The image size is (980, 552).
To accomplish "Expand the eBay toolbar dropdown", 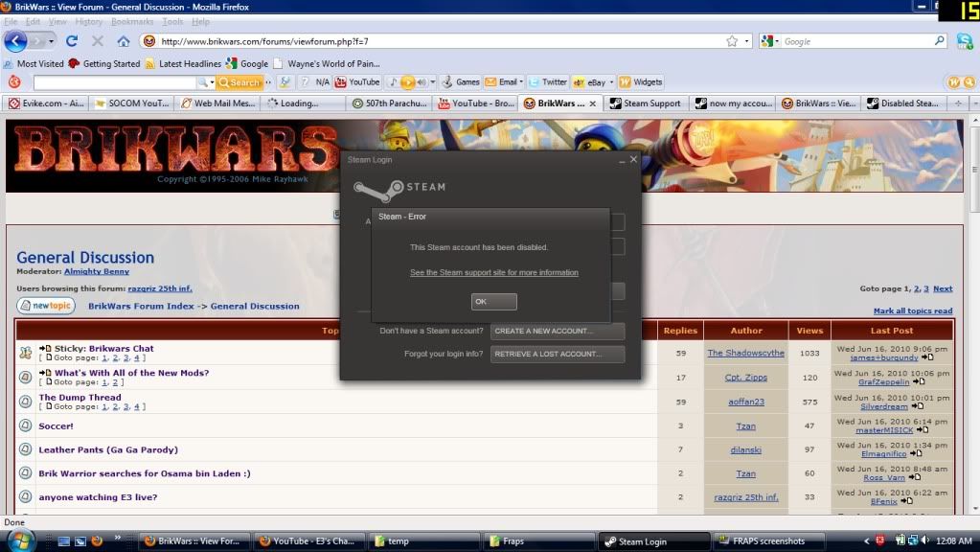I will [x=611, y=81].
